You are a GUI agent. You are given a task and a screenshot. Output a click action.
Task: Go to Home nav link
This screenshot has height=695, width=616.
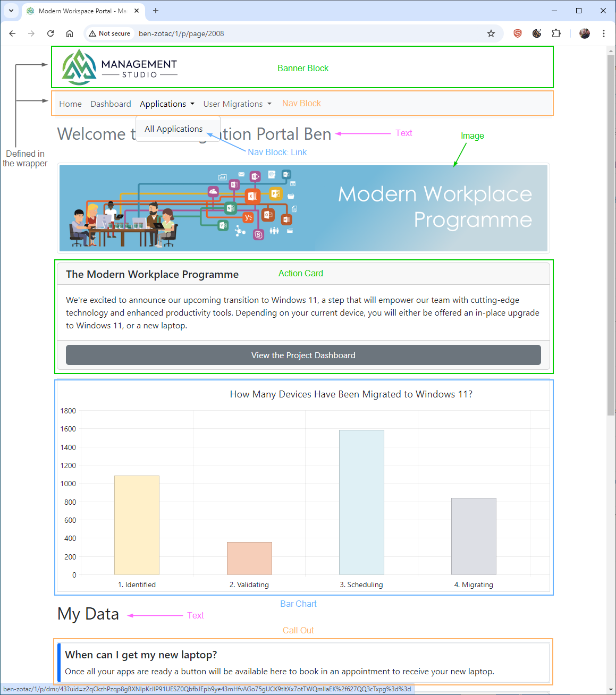click(70, 104)
